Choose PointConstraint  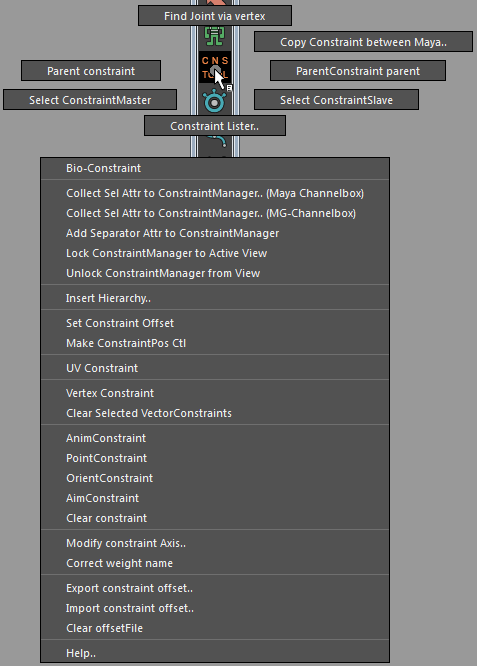point(215,458)
